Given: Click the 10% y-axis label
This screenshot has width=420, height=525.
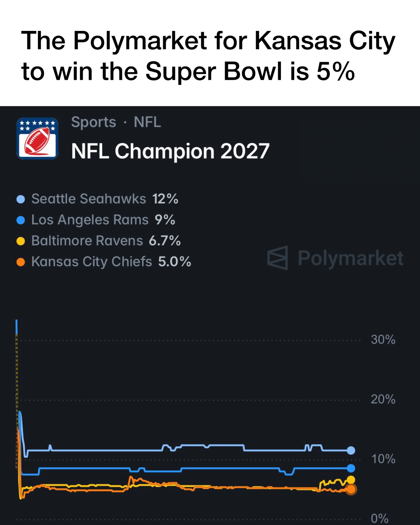Looking at the screenshot, I should coord(383,459).
